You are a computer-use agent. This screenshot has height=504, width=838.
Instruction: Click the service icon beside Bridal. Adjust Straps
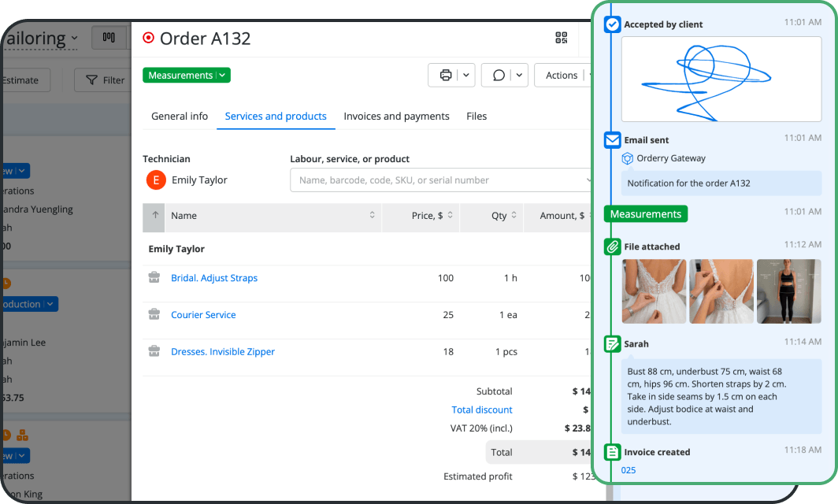click(154, 277)
